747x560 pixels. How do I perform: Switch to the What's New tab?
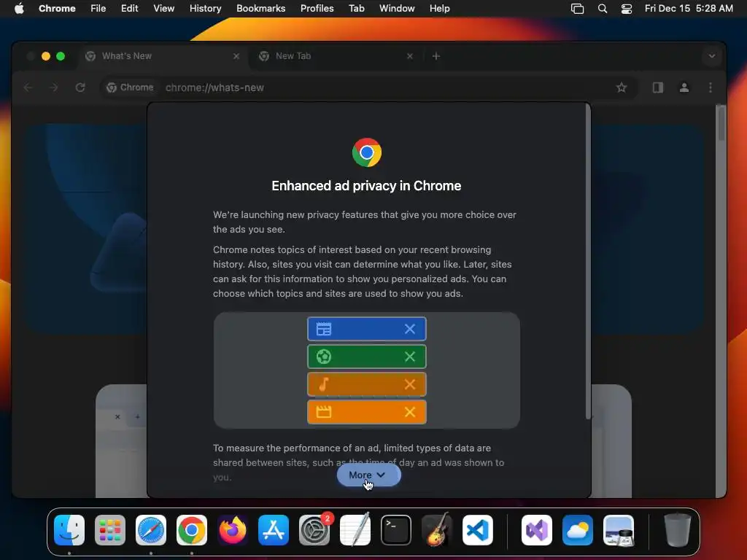tap(162, 56)
